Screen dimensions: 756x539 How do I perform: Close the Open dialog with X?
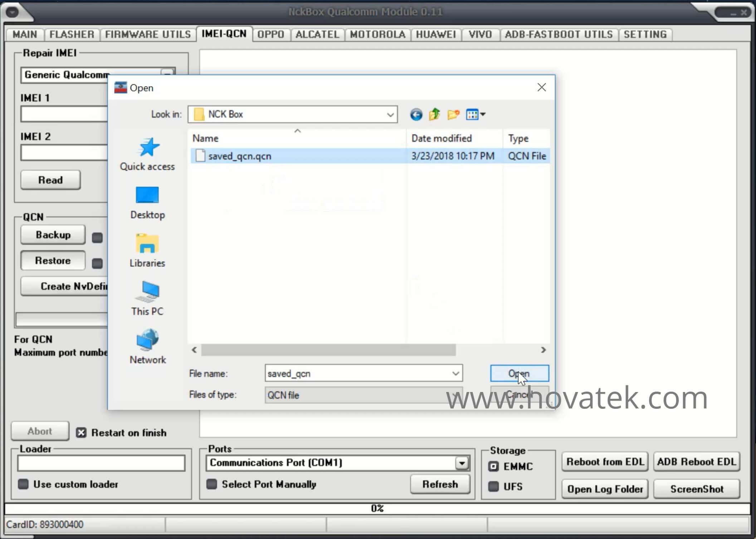click(x=542, y=87)
